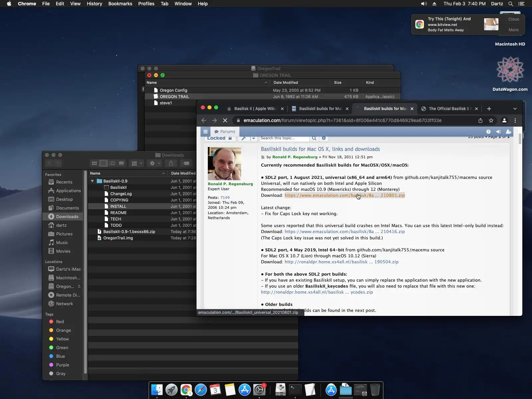Open a new Chrome tab
This screenshot has width=532, height=399.
(x=489, y=109)
